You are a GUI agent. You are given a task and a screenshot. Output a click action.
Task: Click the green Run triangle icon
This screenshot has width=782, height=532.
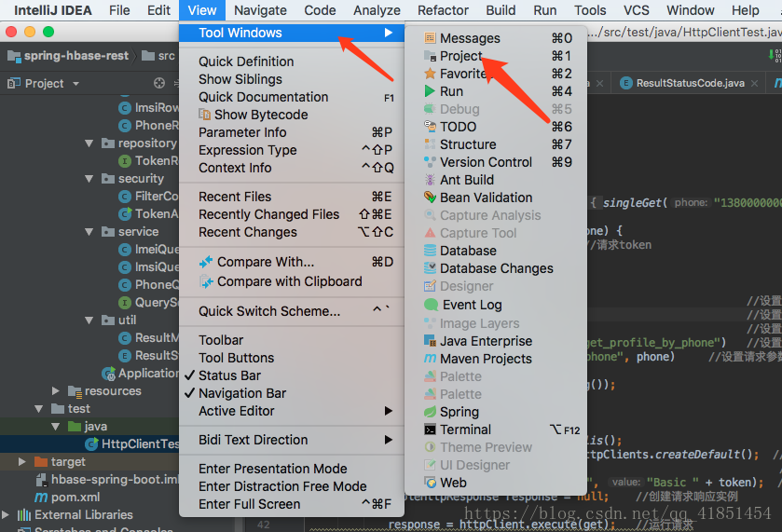[430, 91]
